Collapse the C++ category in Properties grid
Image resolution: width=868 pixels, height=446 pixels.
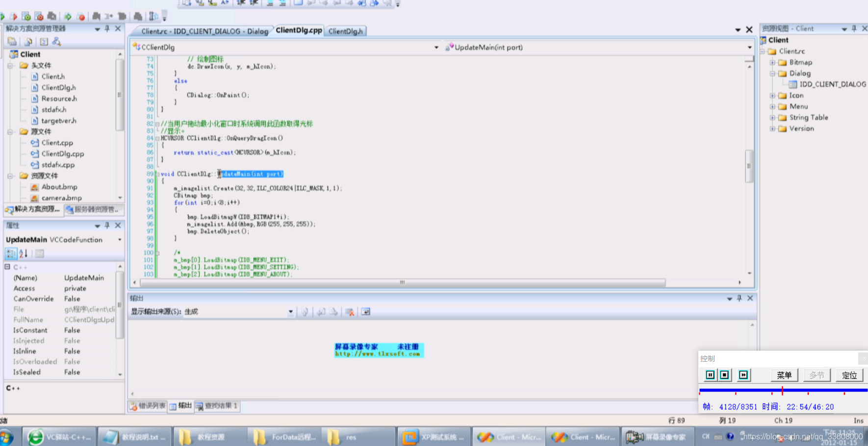click(x=7, y=267)
